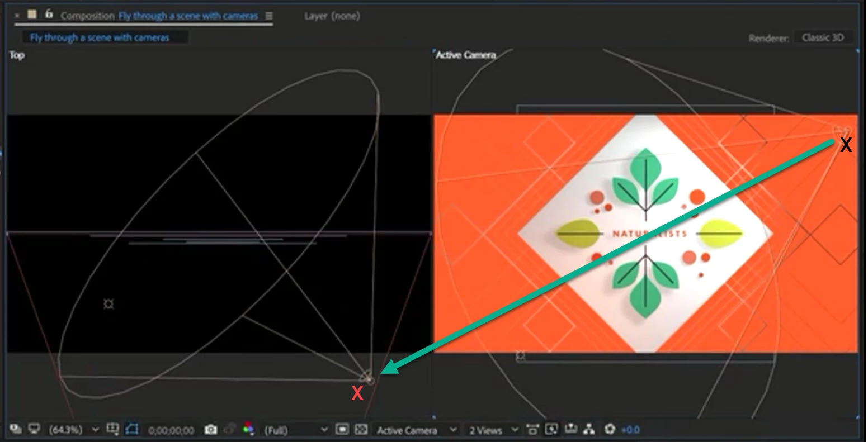Screen dimensions: 868x442
Task: Click the exposure value +0.0
Action: pos(630,430)
